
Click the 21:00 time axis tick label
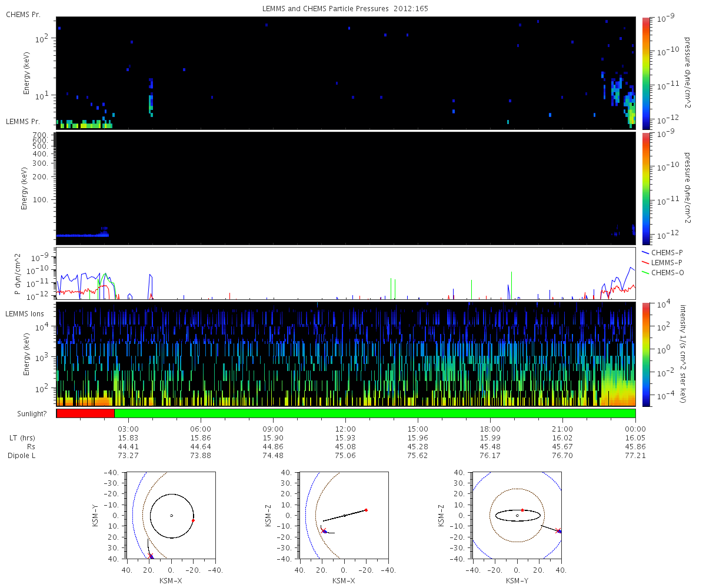click(x=562, y=429)
